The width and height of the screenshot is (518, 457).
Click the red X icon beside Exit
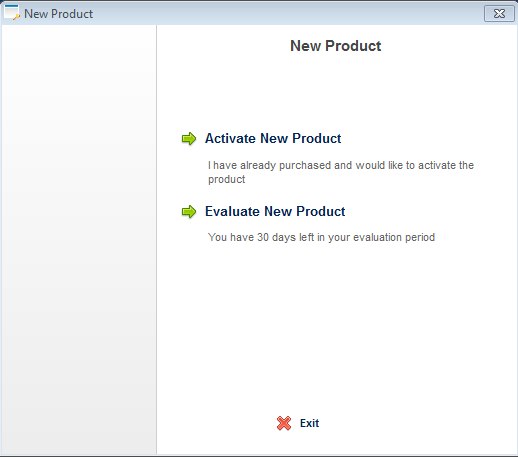(x=284, y=423)
